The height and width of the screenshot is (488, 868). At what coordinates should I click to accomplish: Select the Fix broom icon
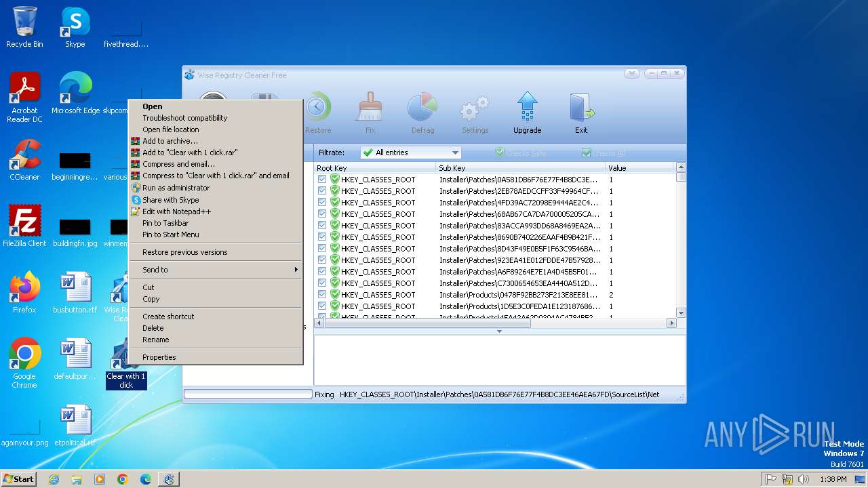[370, 114]
